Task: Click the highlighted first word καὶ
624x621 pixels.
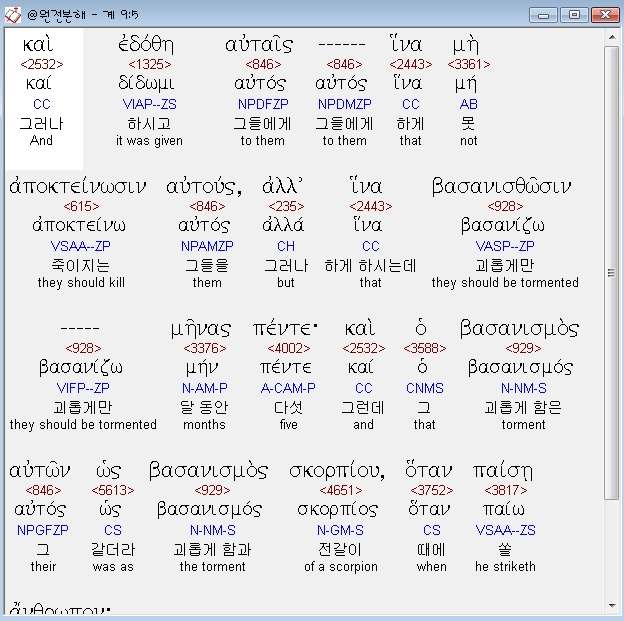Action: pyautogui.click(x=37, y=45)
